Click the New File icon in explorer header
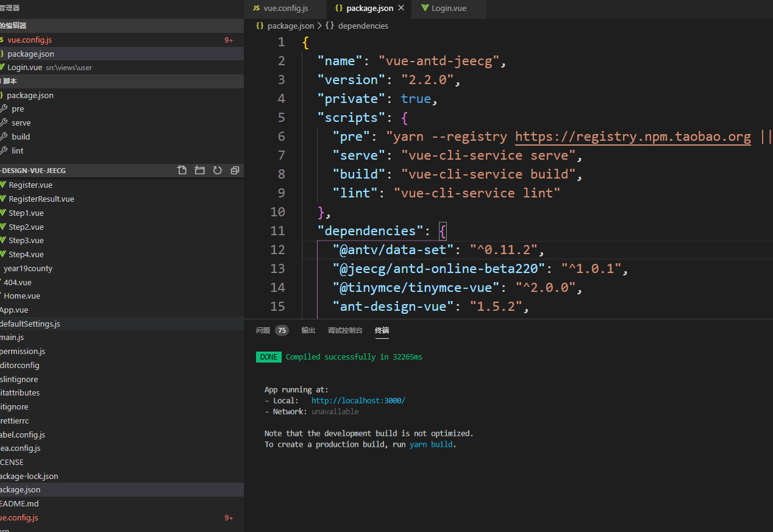The height and width of the screenshot is (532, 773). pyautogui.click(x=182, y=171)
